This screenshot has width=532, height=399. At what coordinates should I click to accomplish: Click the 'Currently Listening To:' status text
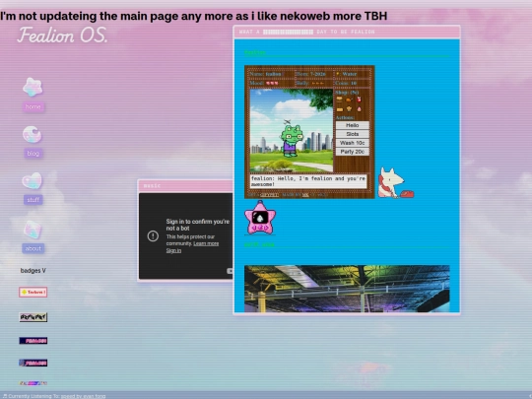(33, 396)
